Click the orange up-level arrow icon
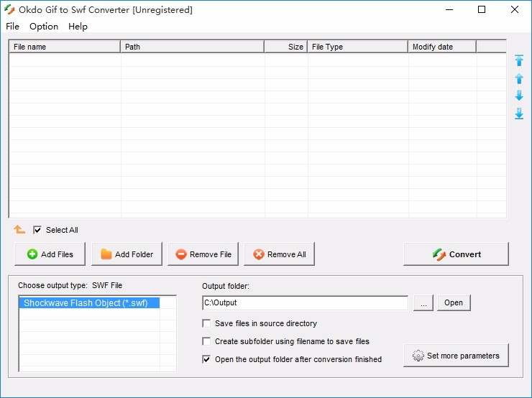Screen dimensions: 532x398 (19, 230)
